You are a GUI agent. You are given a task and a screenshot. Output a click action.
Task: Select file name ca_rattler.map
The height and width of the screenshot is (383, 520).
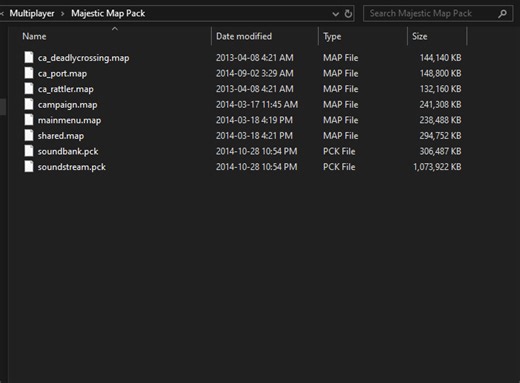pos(66,89)
